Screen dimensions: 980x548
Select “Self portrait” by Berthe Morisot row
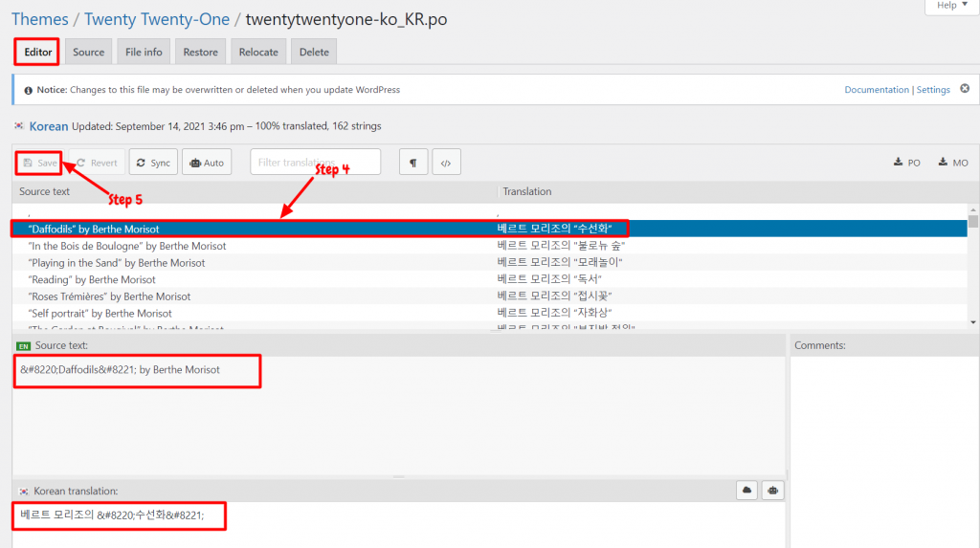pyautogui.click(x=489, y=313)
